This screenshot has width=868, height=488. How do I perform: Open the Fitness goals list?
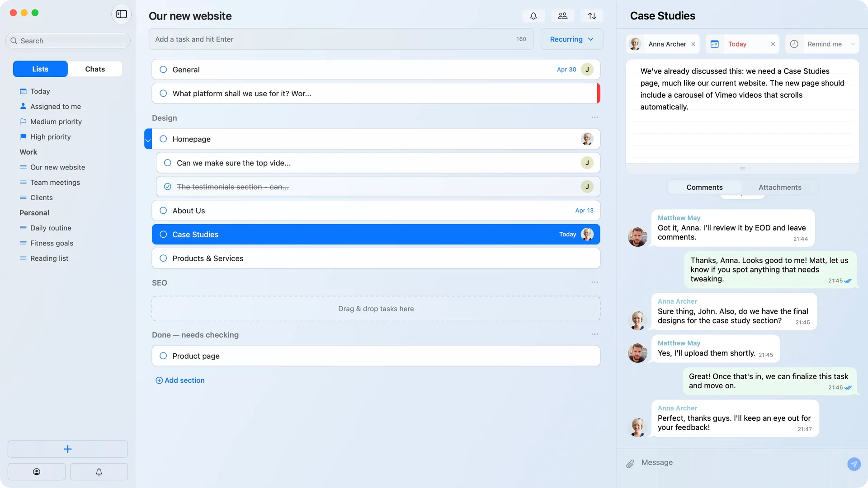tap(52, 243)
